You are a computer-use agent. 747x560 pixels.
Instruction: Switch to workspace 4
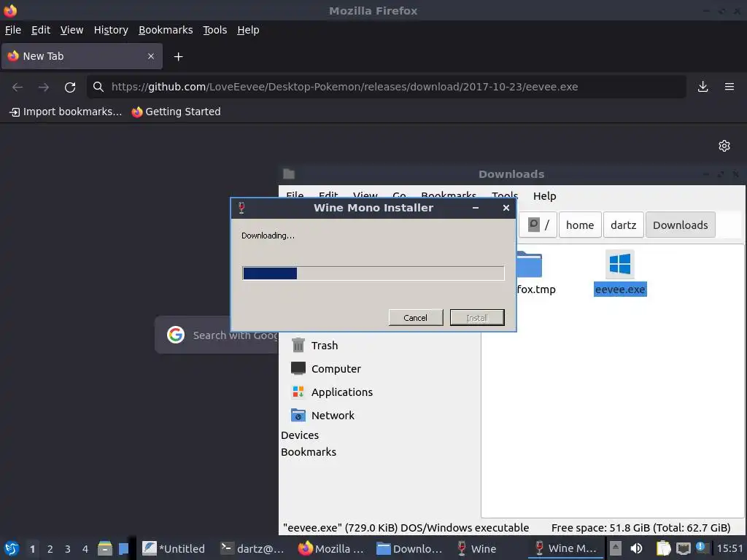(x=85, y=549)
